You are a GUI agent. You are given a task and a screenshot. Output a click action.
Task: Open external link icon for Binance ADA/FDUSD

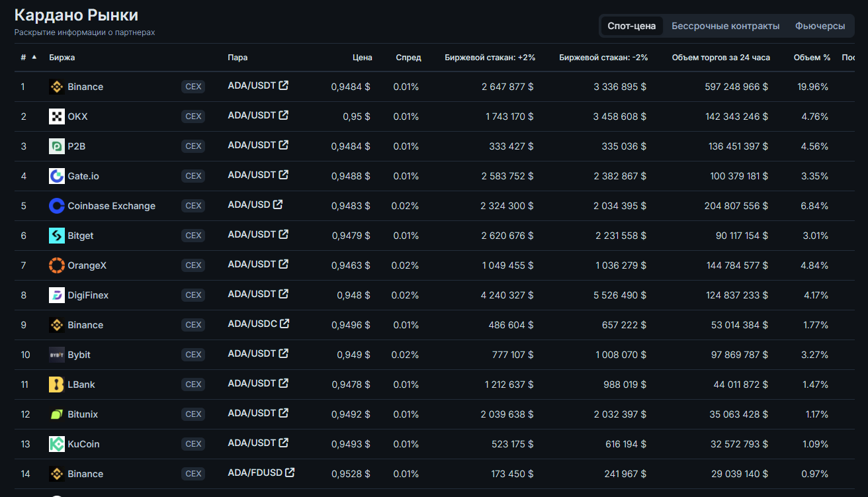[290, 473]
